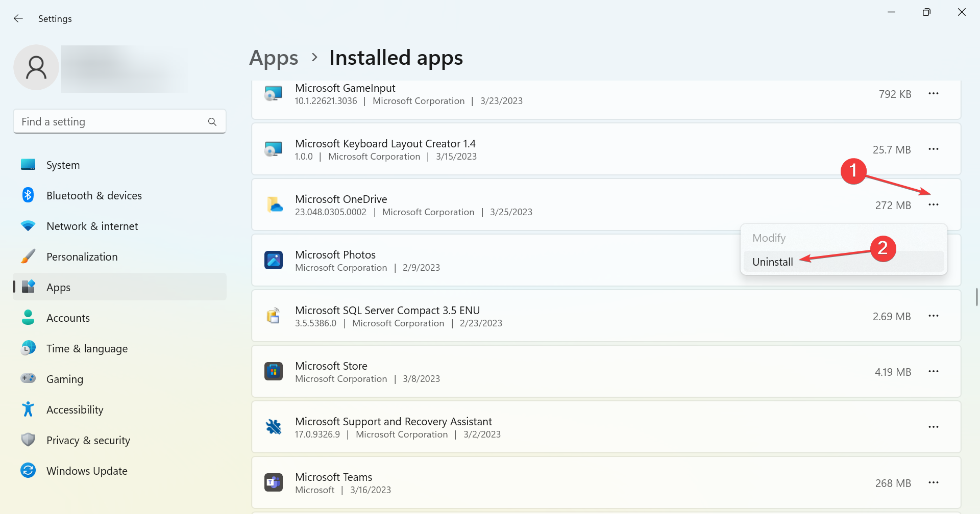Click the Network wifi icon in sidebar
This screenshot has width=980, height=514.
tap(28, 226)
